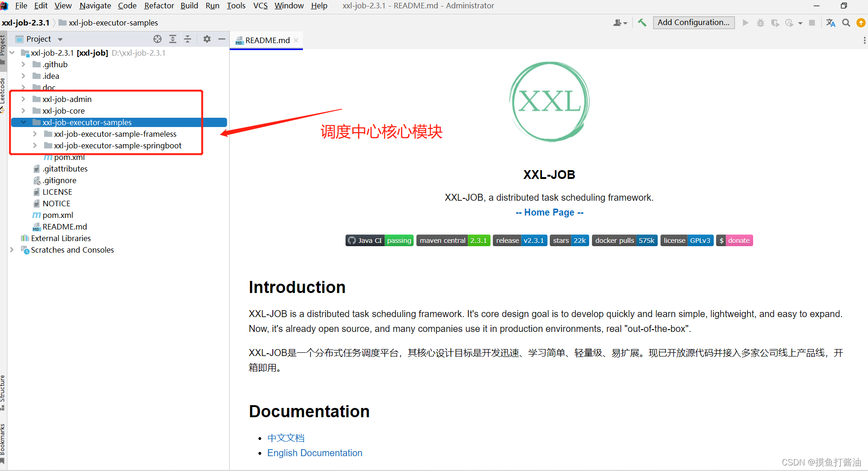Expand Scratches and Consoles
The width and height of the screenshot is (868, 471).
pyautogui.click(x=12, y=250)
